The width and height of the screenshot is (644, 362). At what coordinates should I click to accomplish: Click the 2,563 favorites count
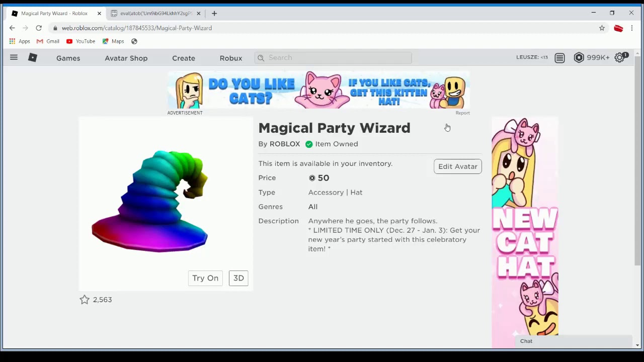(102, 300)
